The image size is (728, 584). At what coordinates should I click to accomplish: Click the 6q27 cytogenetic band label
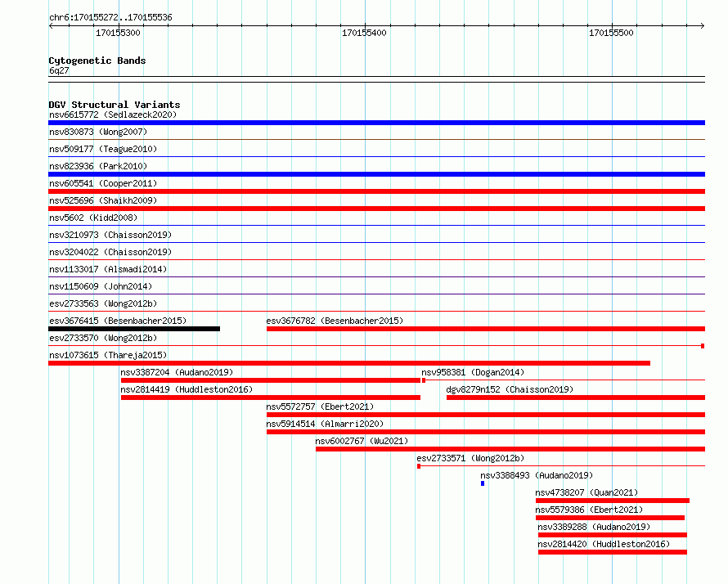point(59,70)
